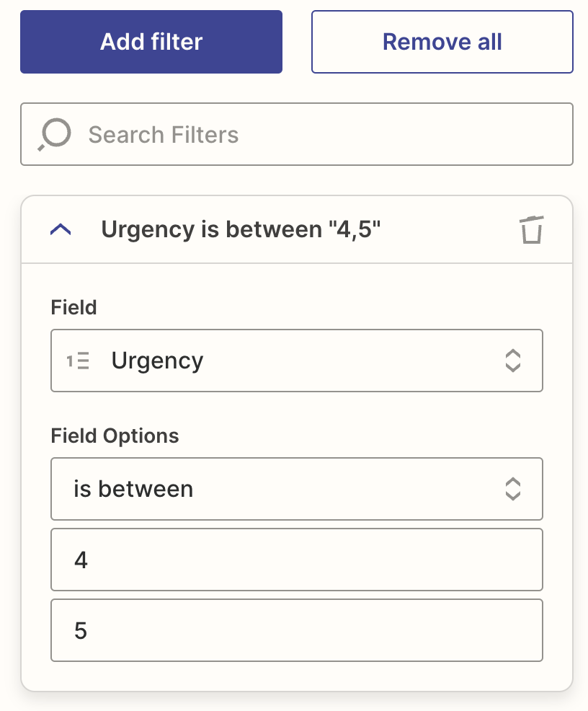Click the "Field" label text
Screen dimensions: 588x711
(x=73, y=308)
